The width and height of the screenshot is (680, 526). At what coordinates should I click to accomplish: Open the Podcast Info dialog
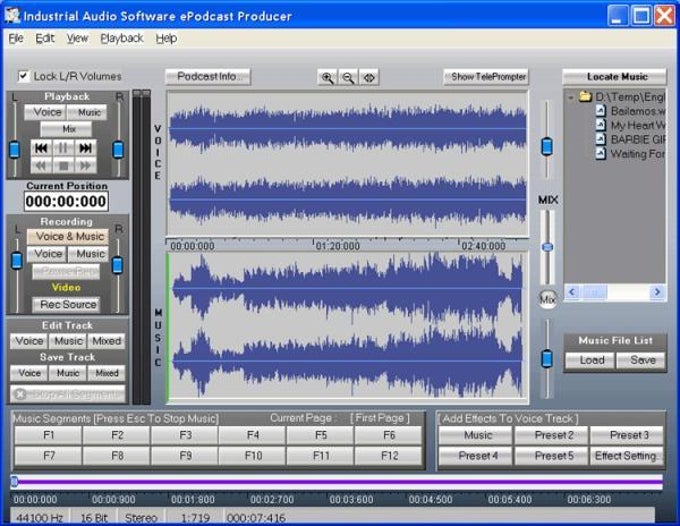pos(208,77)
